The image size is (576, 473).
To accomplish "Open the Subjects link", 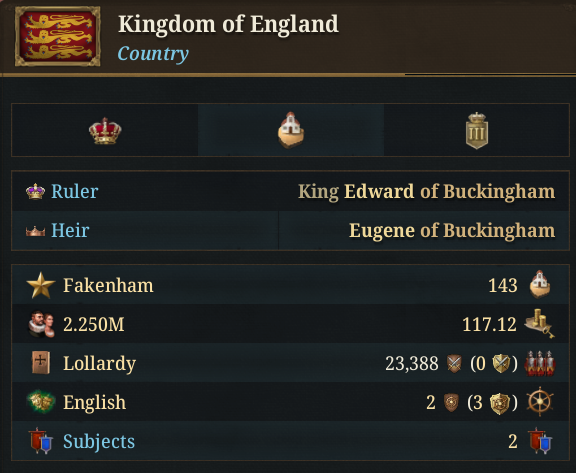I will click(99, 441).
